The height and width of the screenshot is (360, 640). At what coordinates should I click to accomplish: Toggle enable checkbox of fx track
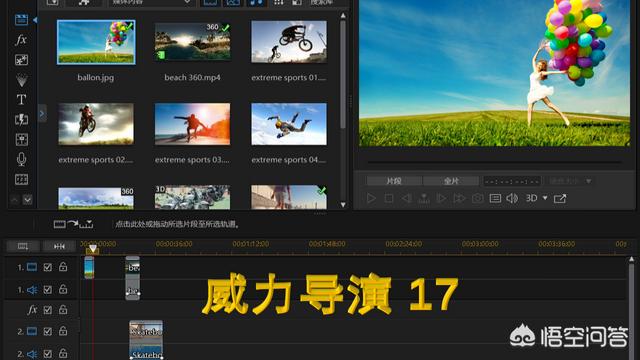[48, 310]
